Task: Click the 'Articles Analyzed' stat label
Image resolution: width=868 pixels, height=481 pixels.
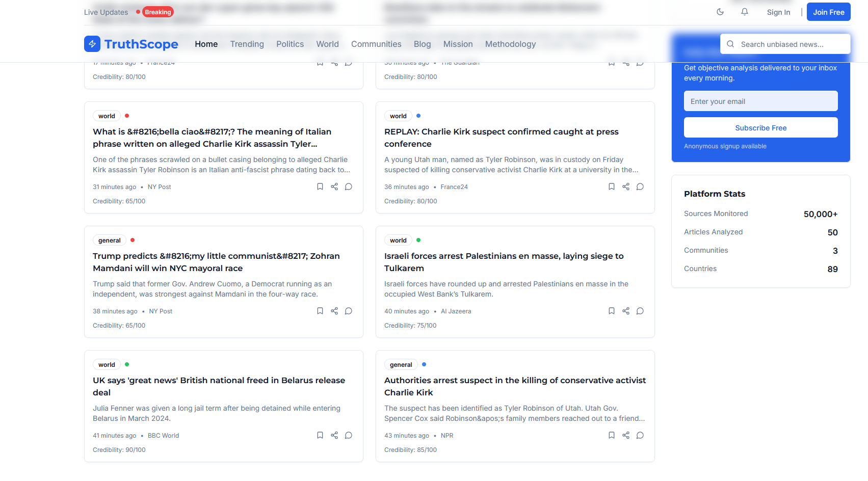Action: coord(714,232)
